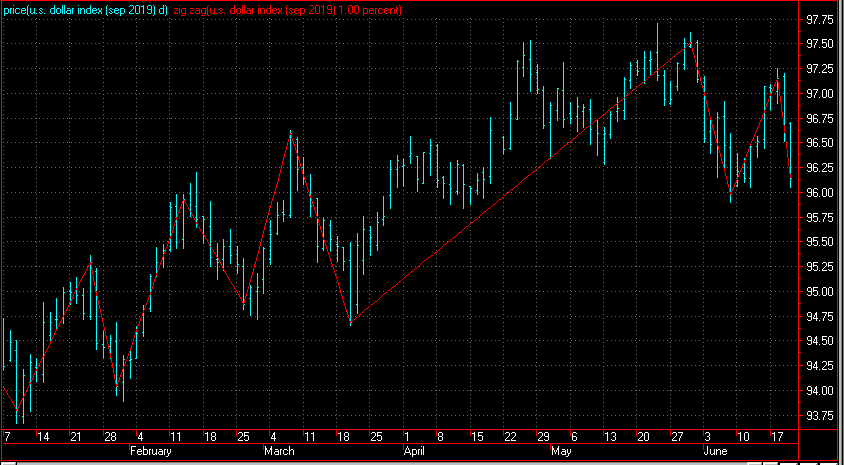Select the date label 28 on time axis

click(110, 436)
